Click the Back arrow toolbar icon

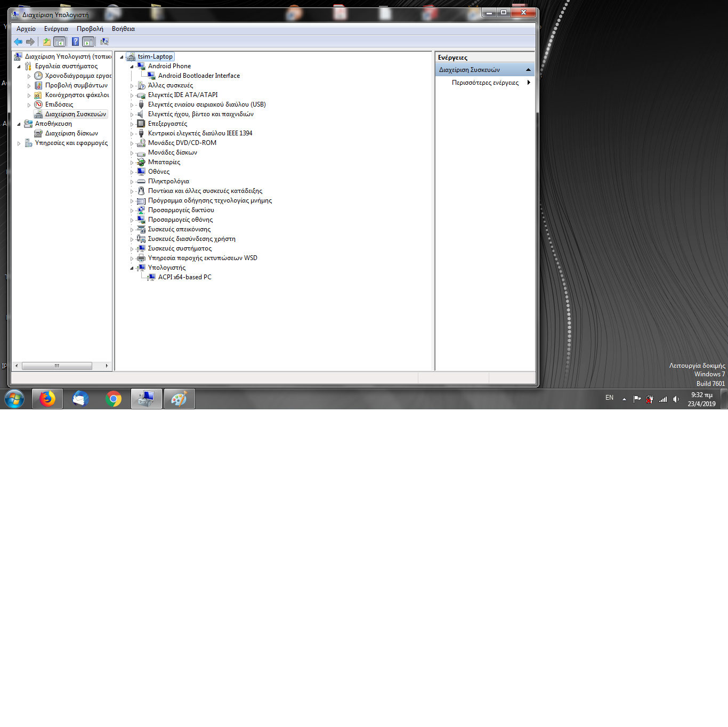(18, 42)
